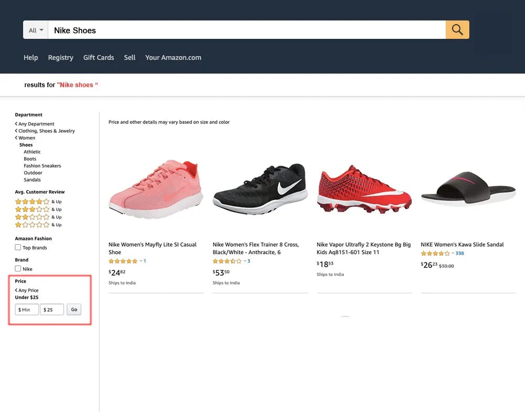Image resolution: width=525 pixels, height=420 pixels.
Task: Open the red Vapor Ultrafly cleat image
Action: tap(364, 189)
